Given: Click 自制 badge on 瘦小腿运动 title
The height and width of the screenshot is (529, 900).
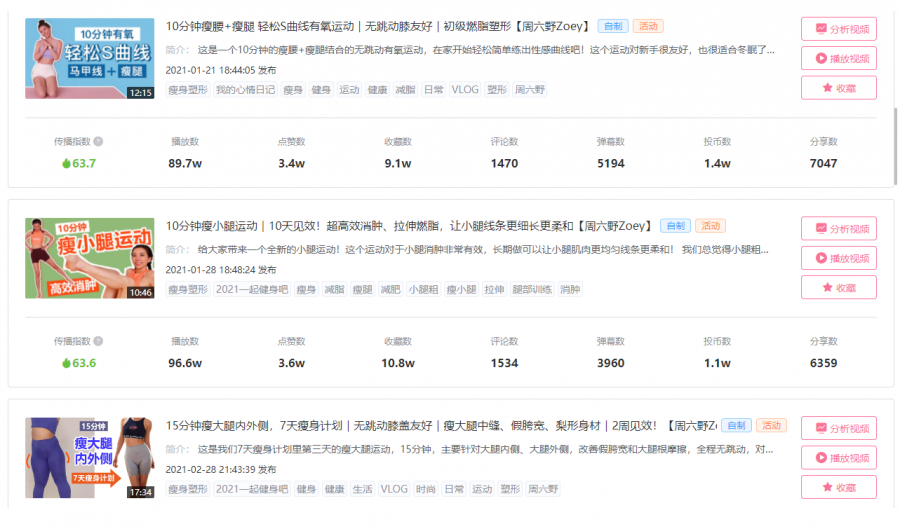Looking at the screenshot, I should click(676, 226).
